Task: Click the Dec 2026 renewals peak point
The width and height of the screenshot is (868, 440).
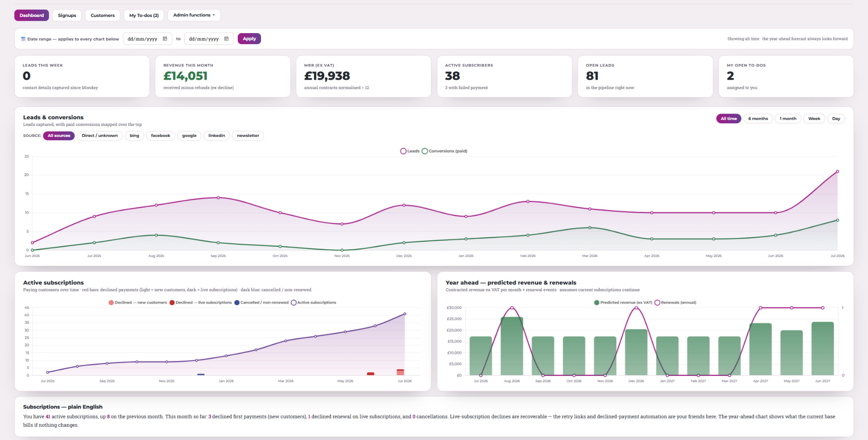Action: [636, 308]
